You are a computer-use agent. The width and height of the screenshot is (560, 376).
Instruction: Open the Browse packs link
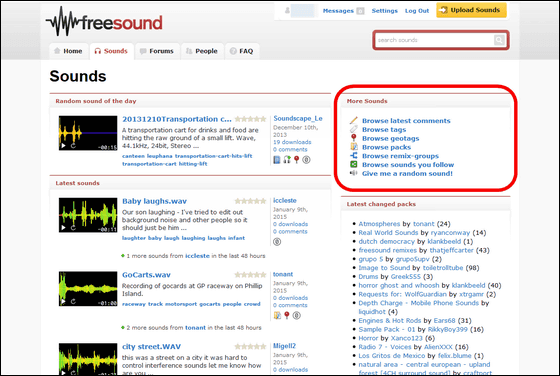(386, 147)
